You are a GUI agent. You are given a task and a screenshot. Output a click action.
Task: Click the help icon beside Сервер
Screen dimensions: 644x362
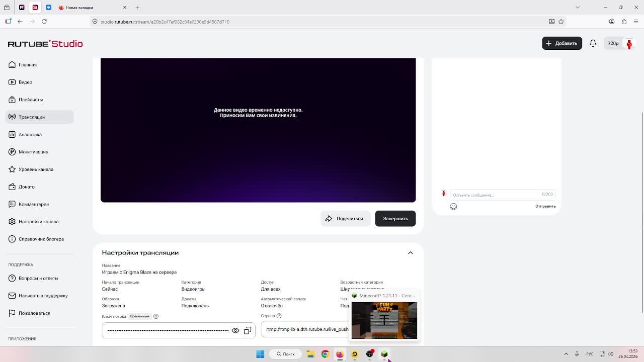pos(279,316)
